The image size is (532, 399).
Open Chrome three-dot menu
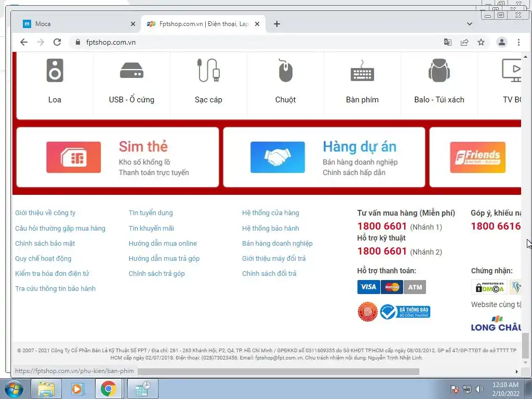[518, 42]
